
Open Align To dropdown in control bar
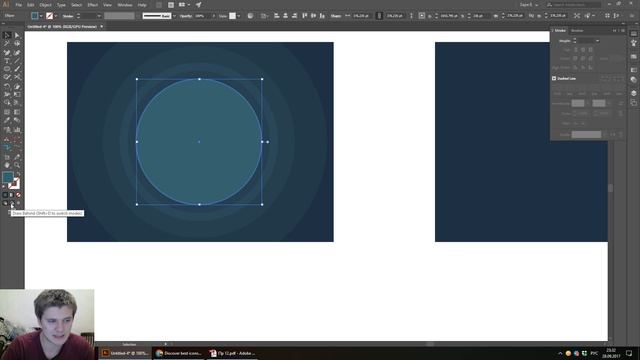(x=264, y=16)
